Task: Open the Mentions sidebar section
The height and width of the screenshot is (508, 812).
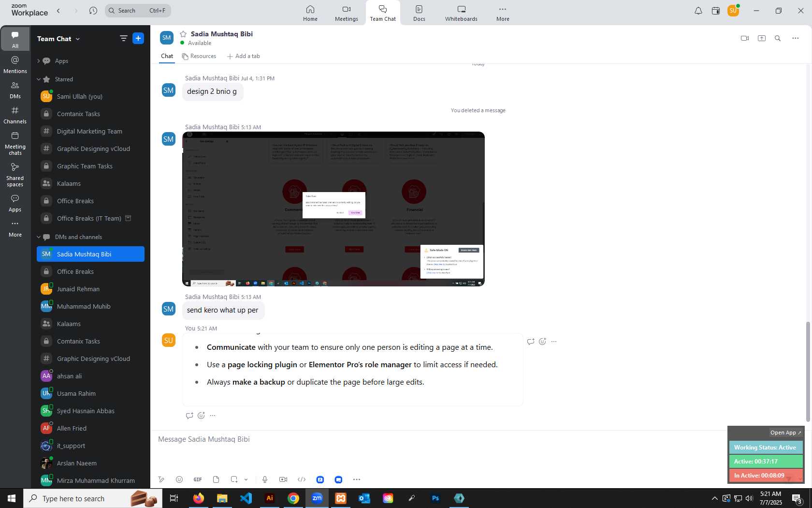Action: point(15,64)
